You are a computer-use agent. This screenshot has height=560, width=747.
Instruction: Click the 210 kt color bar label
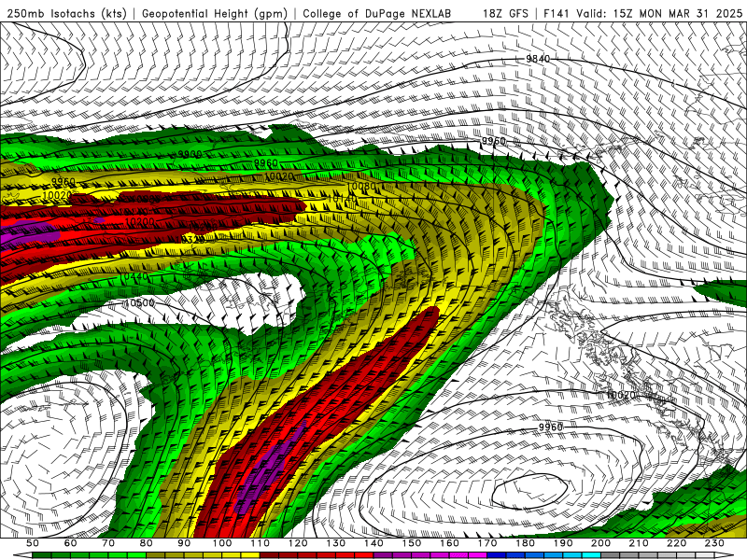640,543
